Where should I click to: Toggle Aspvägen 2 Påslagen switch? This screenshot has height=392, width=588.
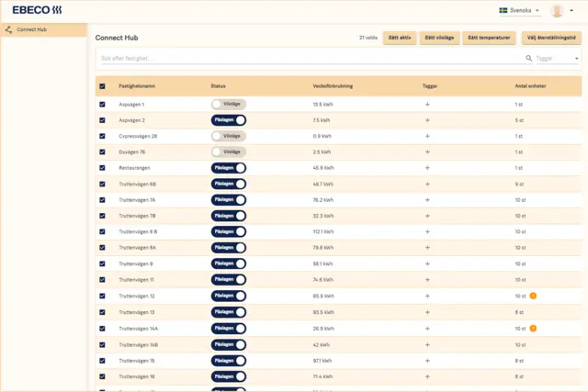(229, 120)
